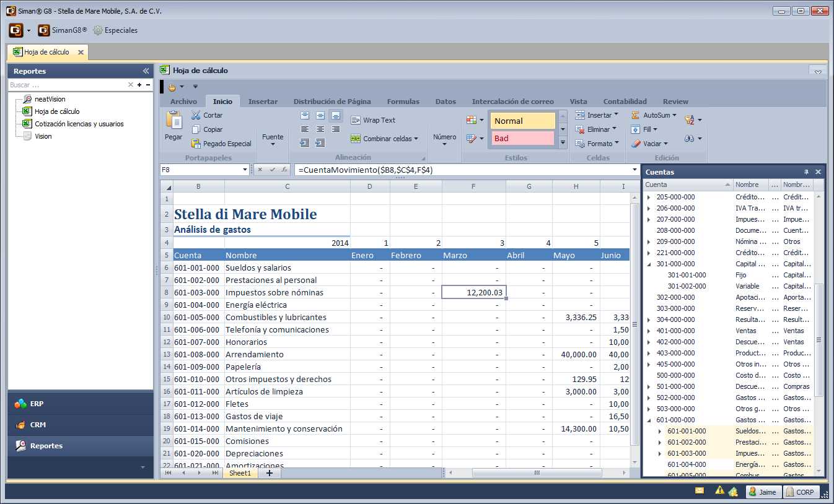Collapse 301-000-000 account node
The image size is (834, 504).
coord(649,264)
